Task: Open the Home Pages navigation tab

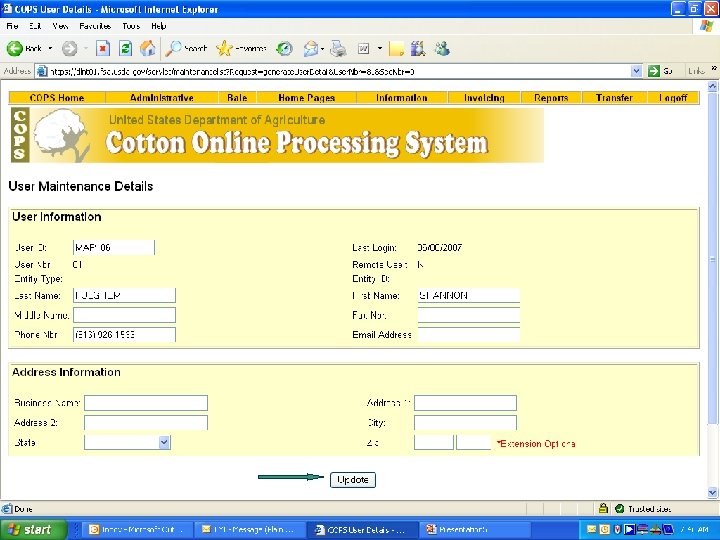Action: pyautogui.click(x=307, y=98)
